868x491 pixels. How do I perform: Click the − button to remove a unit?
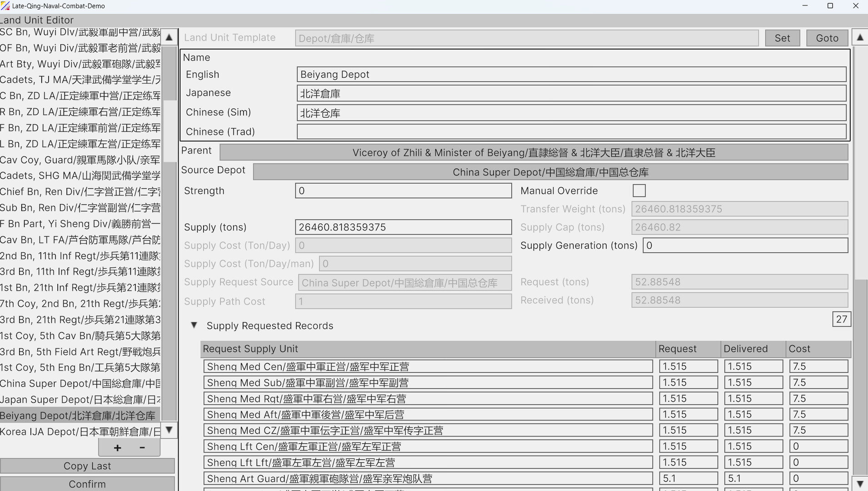point(141,448)
